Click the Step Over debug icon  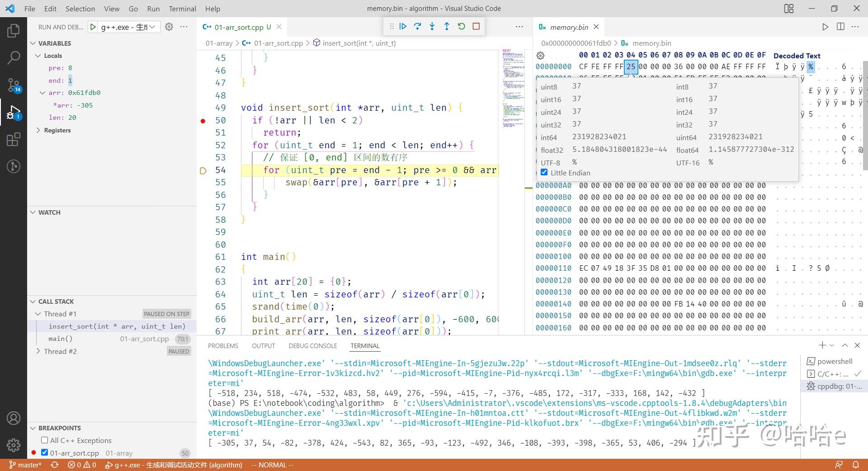tap(417, 26)
